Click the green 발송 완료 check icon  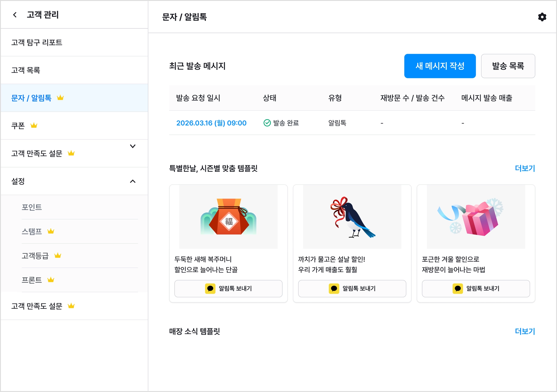[267, 123]
